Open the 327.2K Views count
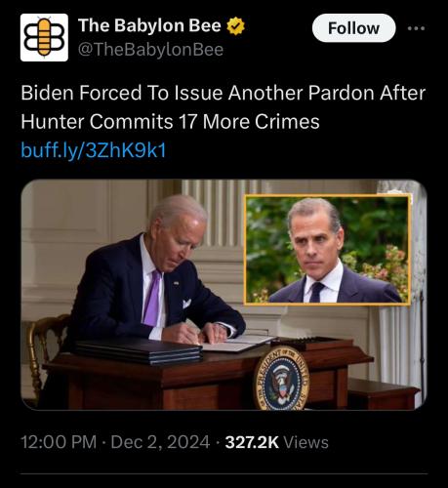 (x=276, y=442)
